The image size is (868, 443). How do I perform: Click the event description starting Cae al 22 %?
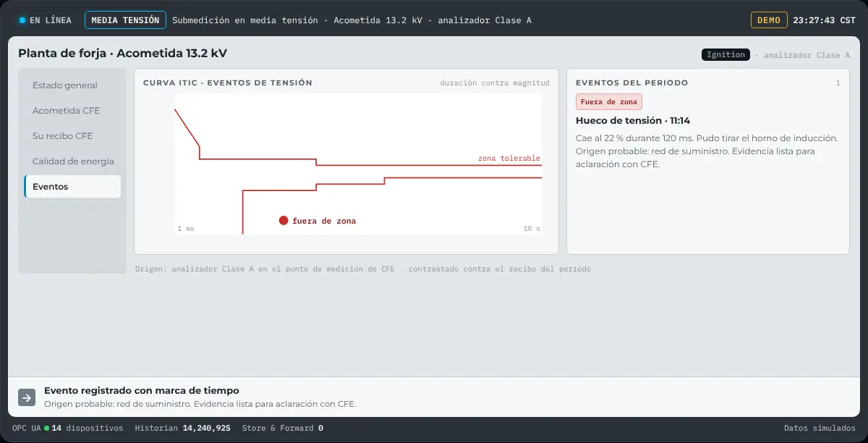point(707,151)
